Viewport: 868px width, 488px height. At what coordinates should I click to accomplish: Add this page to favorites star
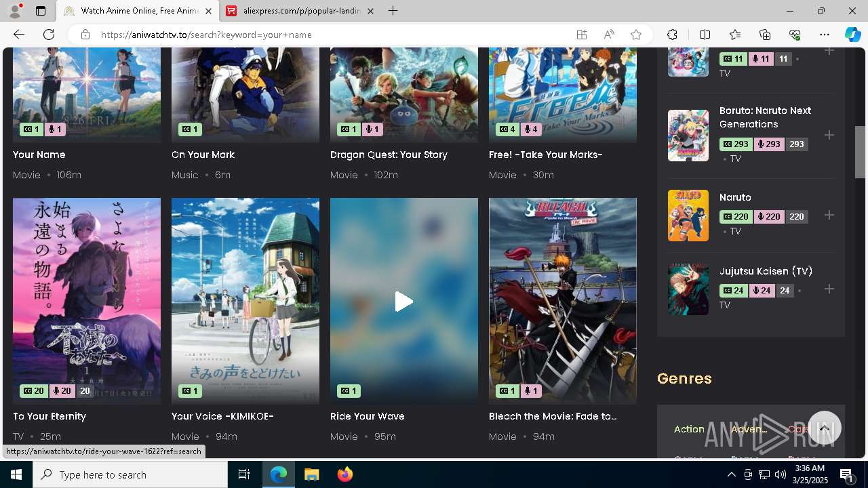[636, 35]
